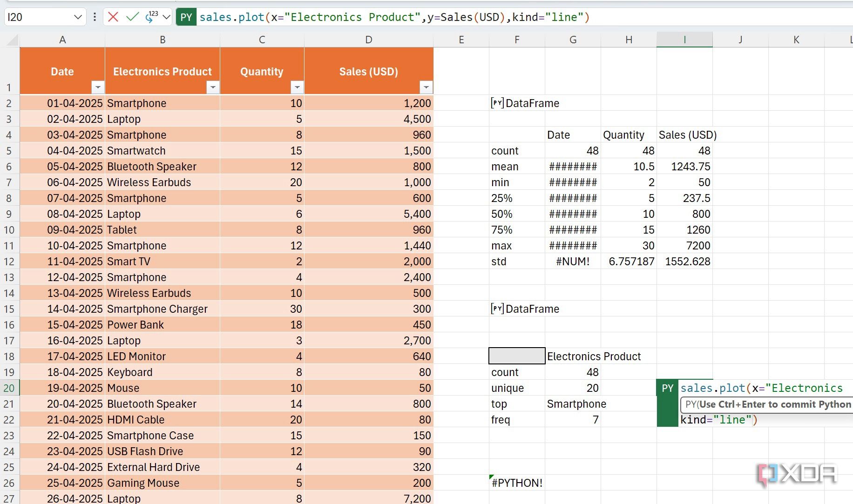This screenshot has height=504, width=853.
Task: Click the PY badge in cell I20
Action: (x=667, y=388)
